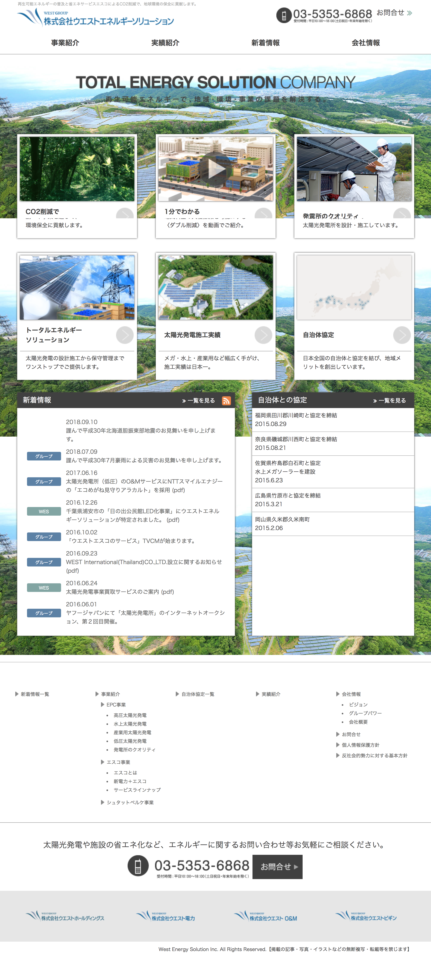431x980 pixels.
Task: Click EPC事業 in the footer sitemap
Action: pos(116,705)
